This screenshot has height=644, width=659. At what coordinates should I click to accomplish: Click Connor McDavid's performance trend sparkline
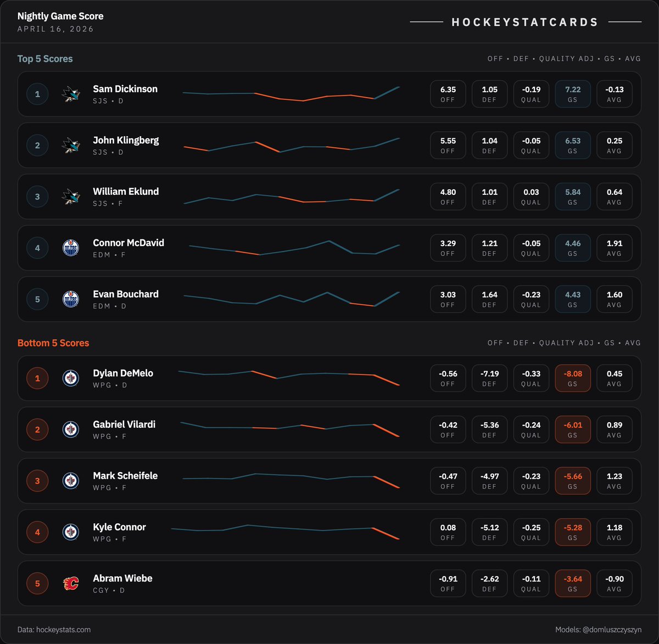[x=294, y=248]
